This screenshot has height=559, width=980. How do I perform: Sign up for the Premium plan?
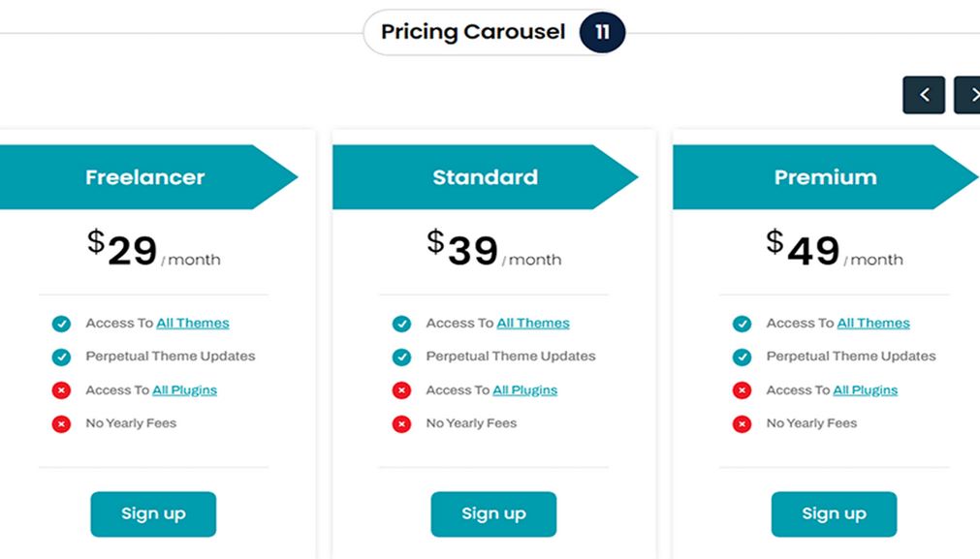834,514
